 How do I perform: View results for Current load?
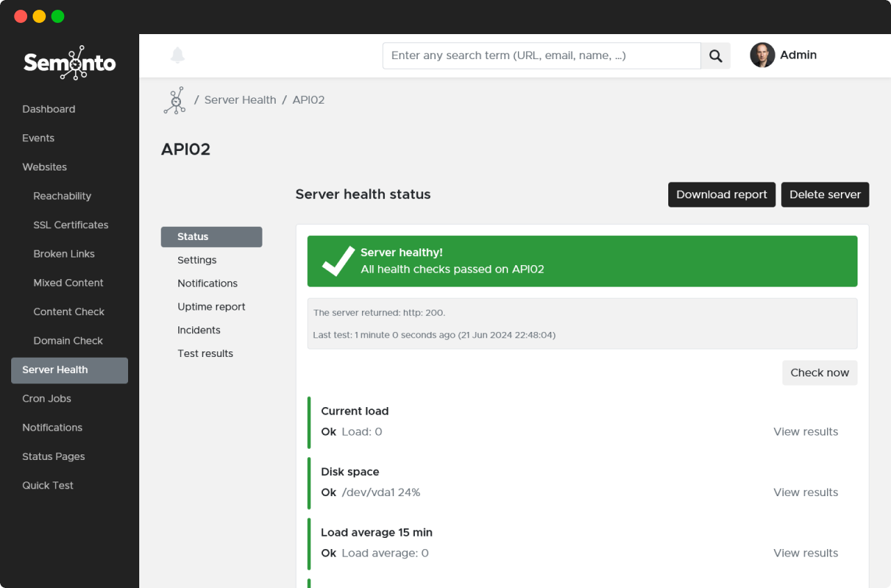pos(805,432)
